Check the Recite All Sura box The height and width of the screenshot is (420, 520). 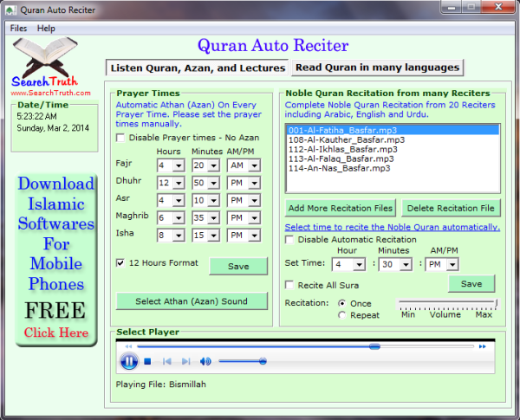point(289,285)
